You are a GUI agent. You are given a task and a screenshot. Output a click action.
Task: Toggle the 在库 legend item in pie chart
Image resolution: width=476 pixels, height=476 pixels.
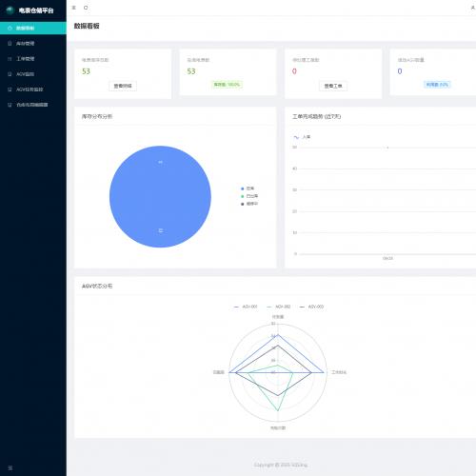[x=248, y=188]
